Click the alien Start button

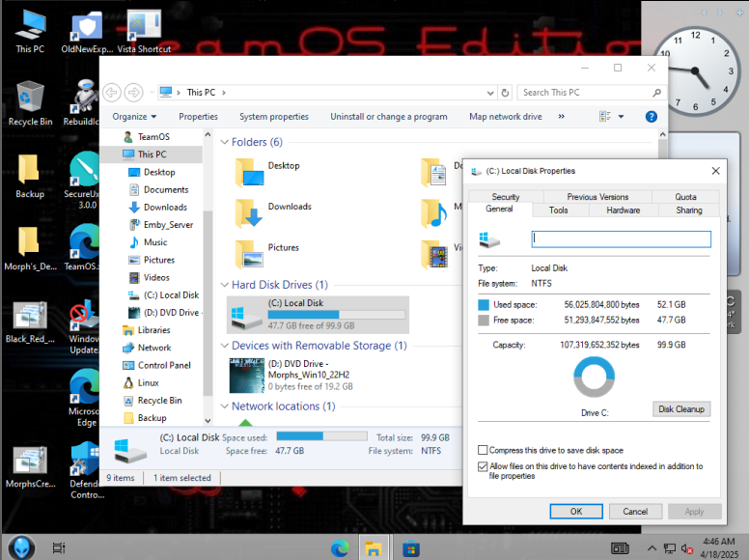point(21,547)
